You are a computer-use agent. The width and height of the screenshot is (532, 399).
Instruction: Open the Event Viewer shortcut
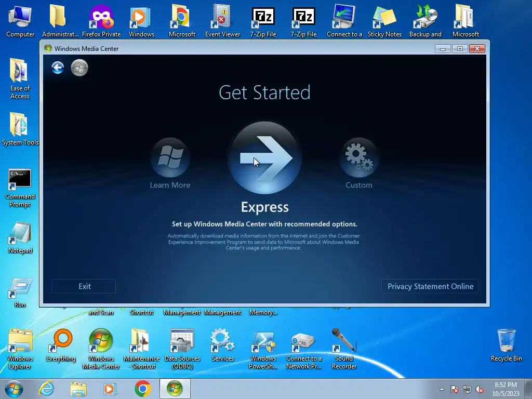click(222, 21)
